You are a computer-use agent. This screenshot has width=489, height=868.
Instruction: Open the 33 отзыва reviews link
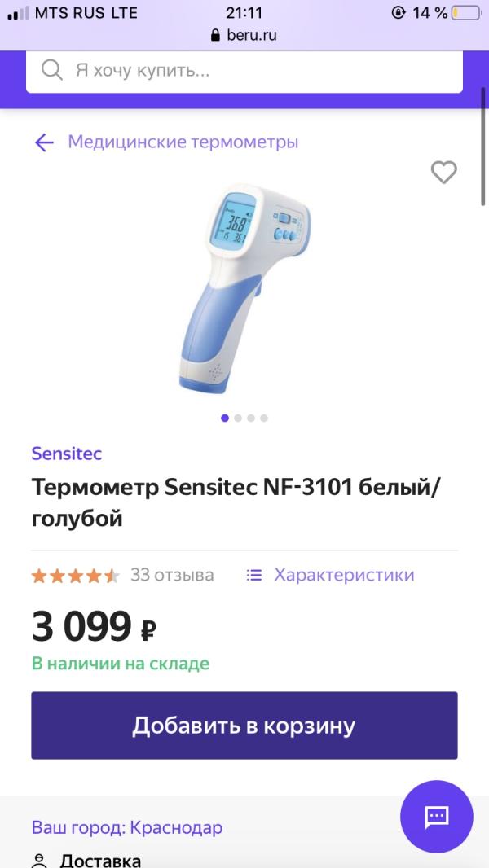(172, 575)
